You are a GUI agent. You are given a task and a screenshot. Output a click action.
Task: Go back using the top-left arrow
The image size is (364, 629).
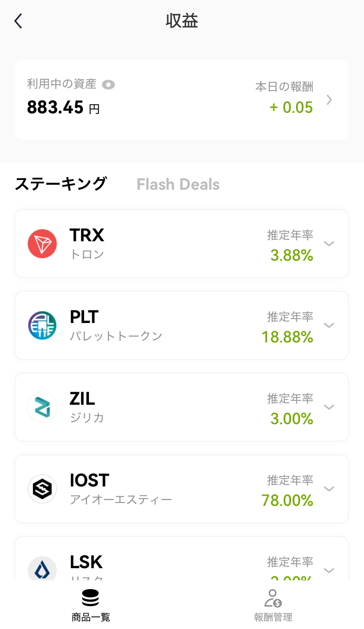18,21
